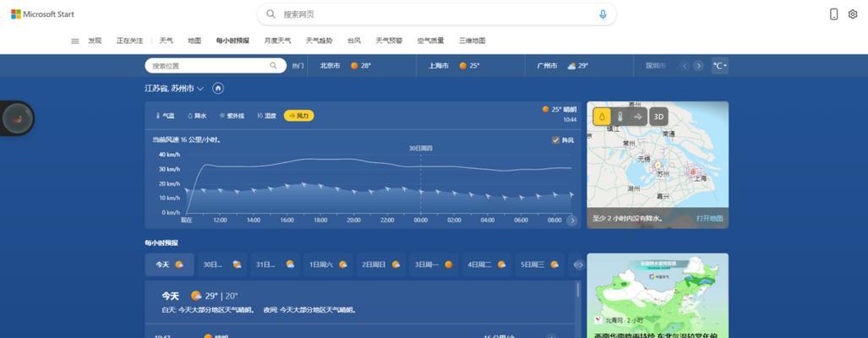The width and height of the screenshot is (868, 338).
Task: Select the 3日周一 day tab
Action: (434, 264)
